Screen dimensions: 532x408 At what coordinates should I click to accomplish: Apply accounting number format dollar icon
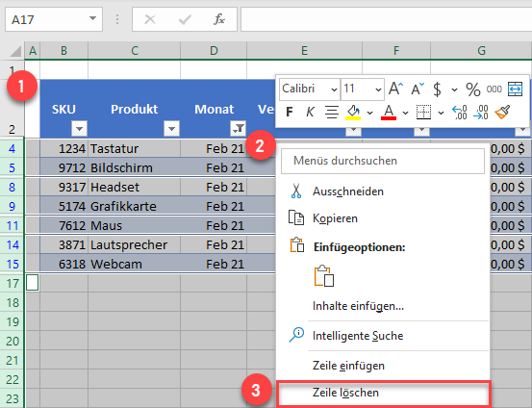pos(438,89)
